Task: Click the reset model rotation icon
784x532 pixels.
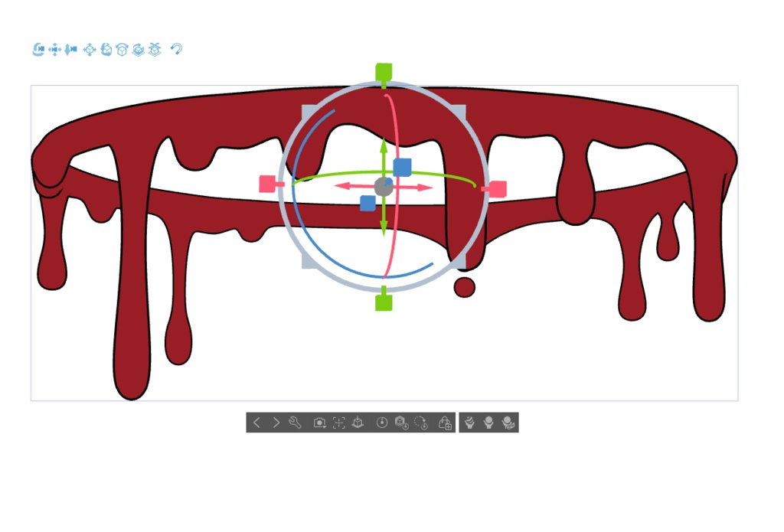Action: pyautogui.click(x=421, y=423)
